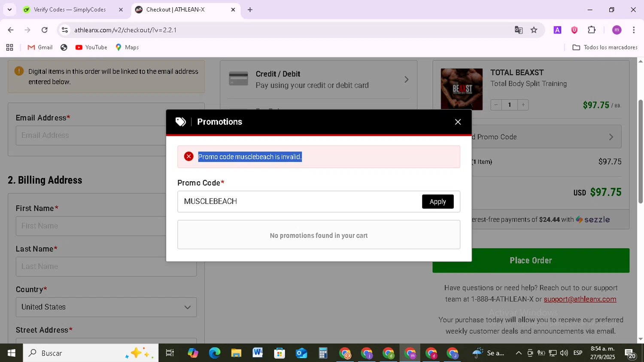Decrease TOTAL BEAXST quantity
Viewport: 644px width, 362px height.
(496, 105)
